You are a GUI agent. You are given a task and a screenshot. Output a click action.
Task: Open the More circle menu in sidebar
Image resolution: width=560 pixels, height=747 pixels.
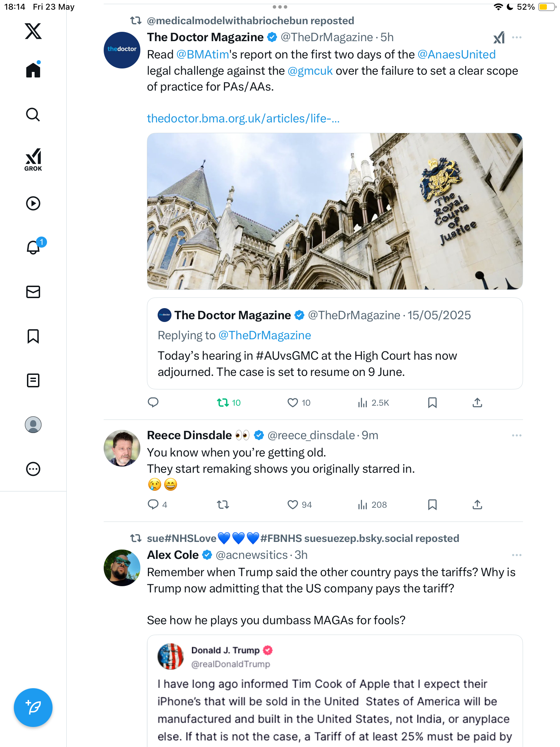pyautogui.click(x=33, y=469)
